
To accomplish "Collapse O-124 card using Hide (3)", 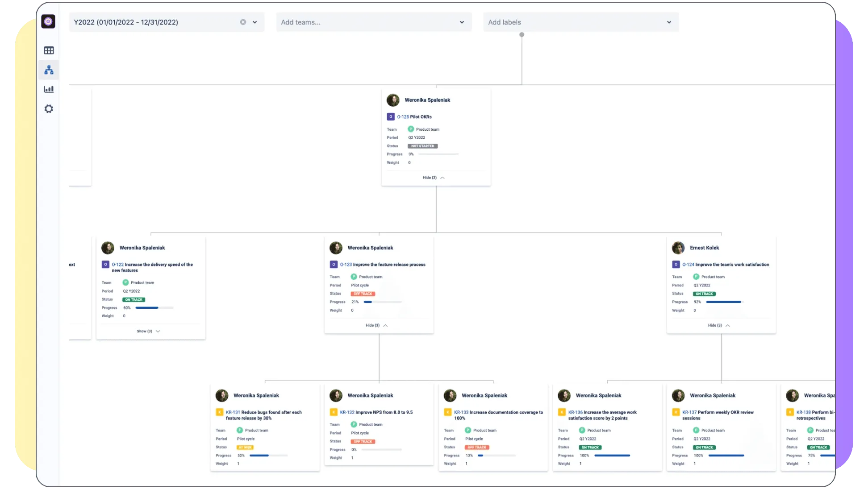I will pyautogui.click(x=718, y=325).
